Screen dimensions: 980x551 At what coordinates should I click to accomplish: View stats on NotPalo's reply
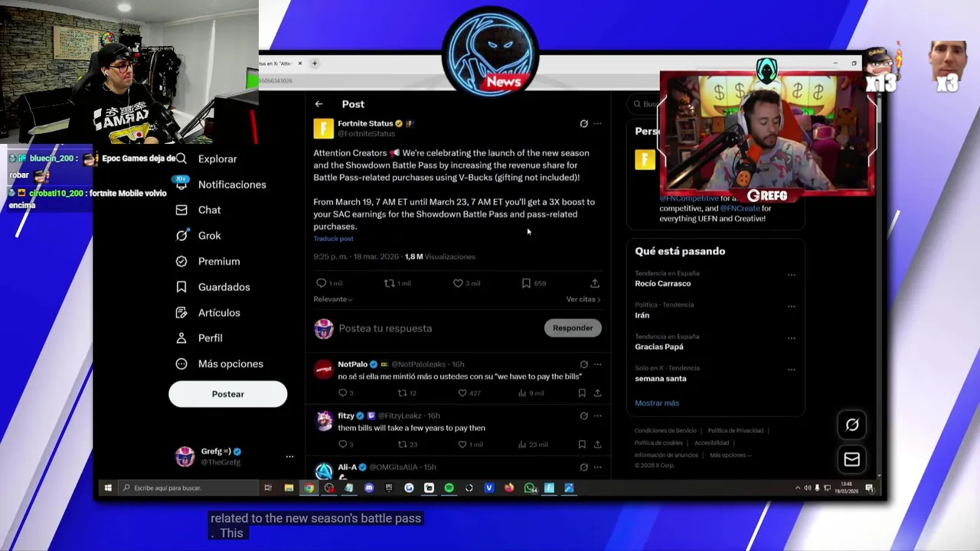(522, 393)
